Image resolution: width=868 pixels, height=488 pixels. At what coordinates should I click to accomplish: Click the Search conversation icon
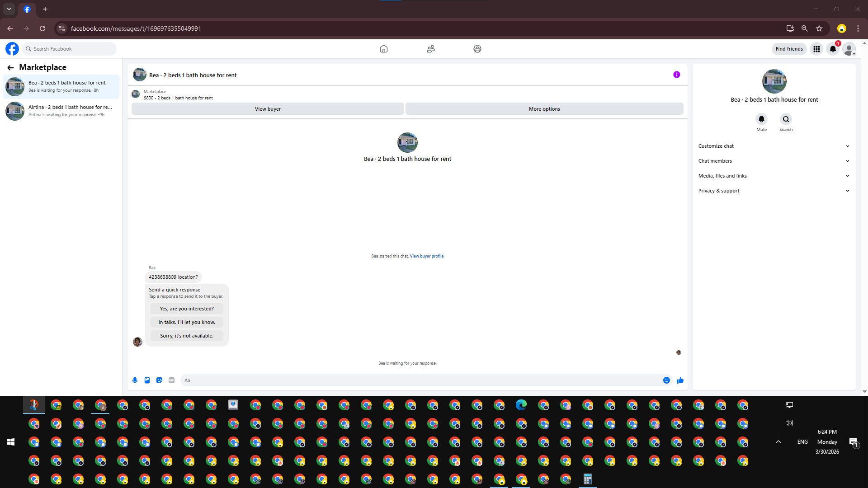[786, 119]
